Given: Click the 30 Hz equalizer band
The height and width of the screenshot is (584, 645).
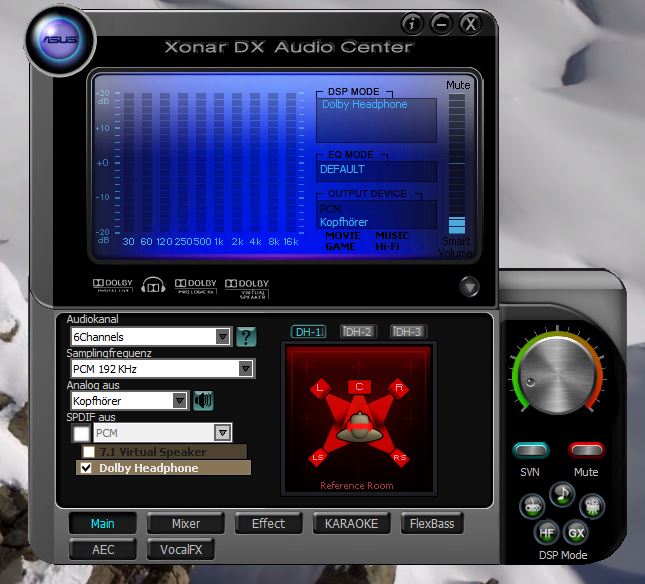Looking at the screenshot, I should pos(129,163).
